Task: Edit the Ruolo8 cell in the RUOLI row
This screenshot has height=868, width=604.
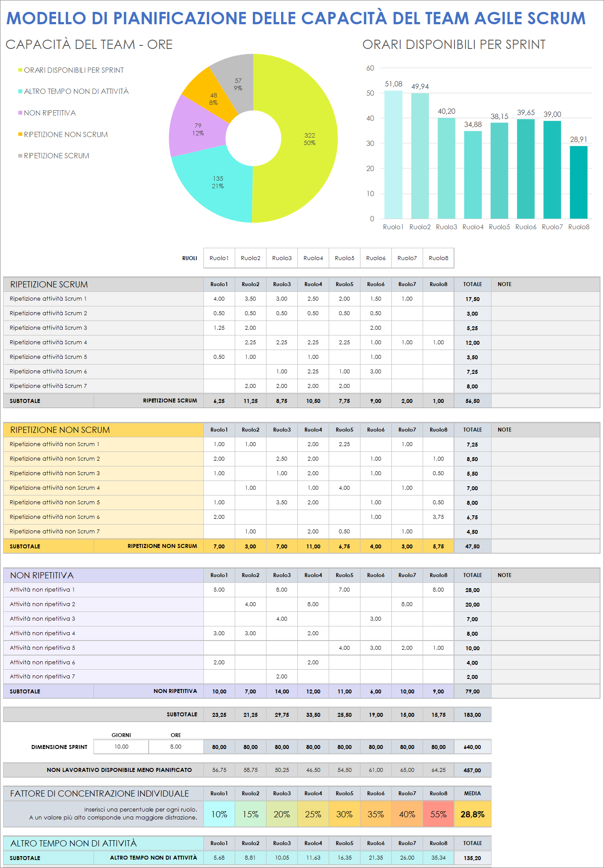Action: pyautogui.click(x=439, y=258)
